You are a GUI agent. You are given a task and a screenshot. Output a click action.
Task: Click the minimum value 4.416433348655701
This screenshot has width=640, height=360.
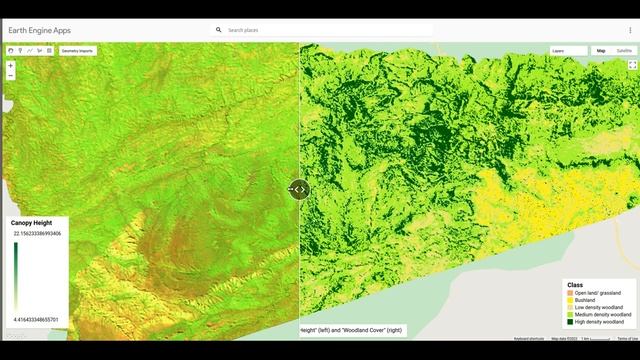[x=36, y=320]
